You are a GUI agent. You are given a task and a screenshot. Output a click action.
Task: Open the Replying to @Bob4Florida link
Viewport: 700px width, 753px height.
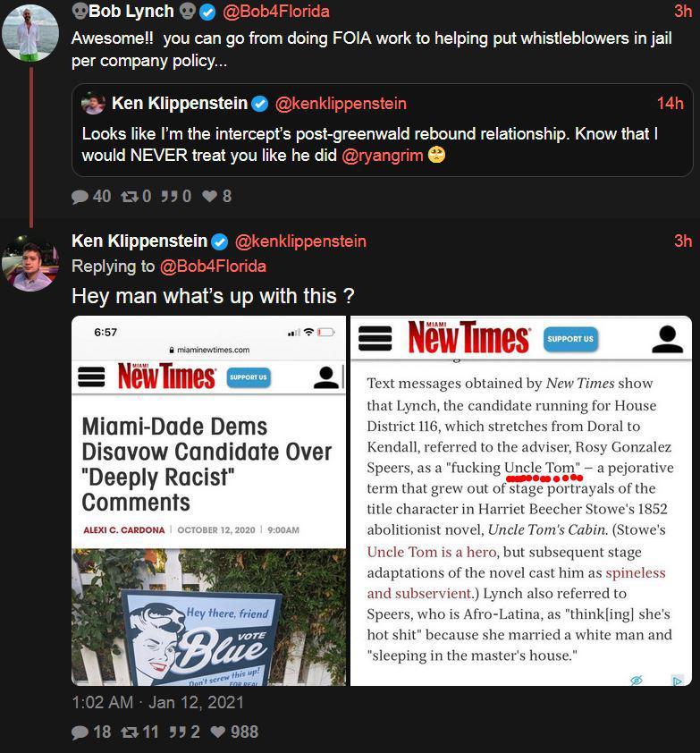tap(213, 266)
